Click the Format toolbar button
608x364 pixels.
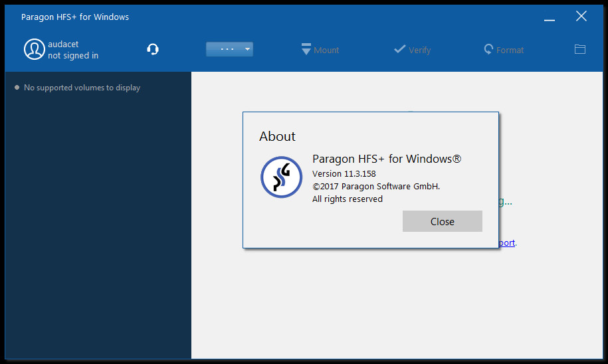504,50
